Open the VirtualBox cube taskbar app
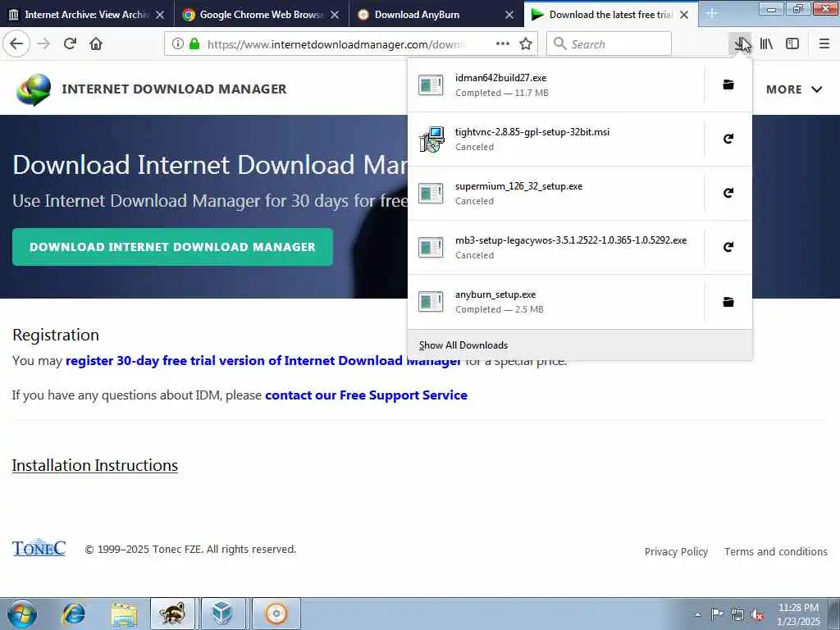 [221, 614]
